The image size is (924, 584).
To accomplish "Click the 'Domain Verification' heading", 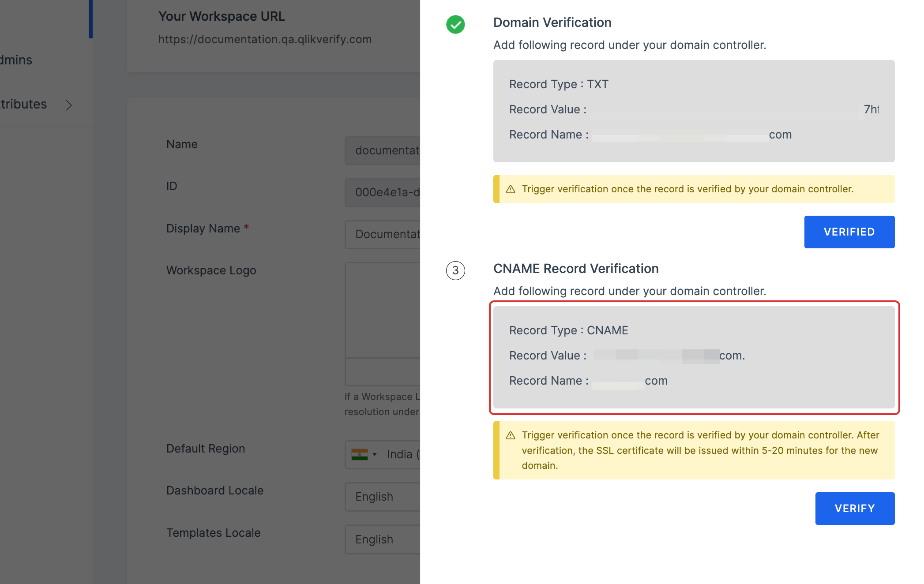I will click(x=552, y=22).
